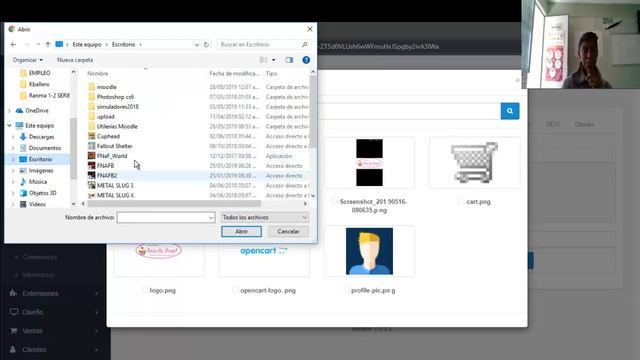This screenshot has height=360, width=640.
Task: Click the navigation pane vertical scrollbar
Action: 73,148
